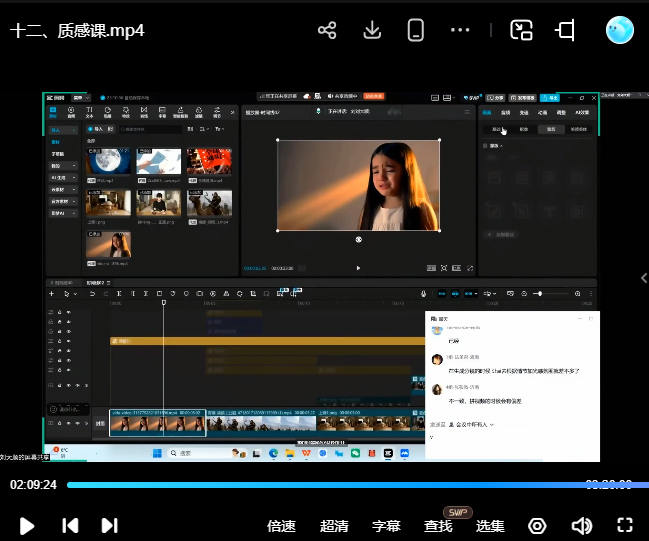The height and width of the screenshot is (541, 649).
Task: Expand the side panel arrow on right edge
Action: tap(643, 278)
